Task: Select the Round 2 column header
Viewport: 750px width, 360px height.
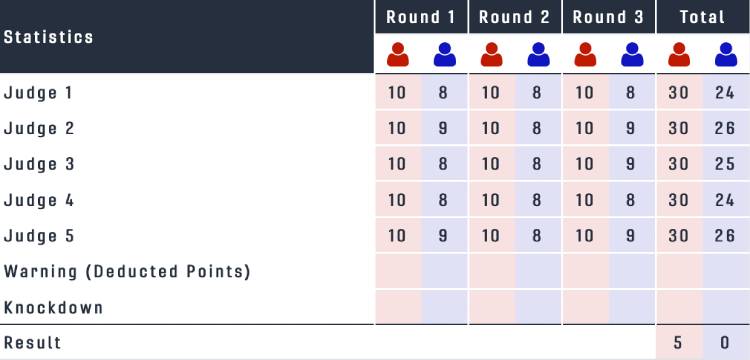Action: pyautogui.click(x=515, y=17)
